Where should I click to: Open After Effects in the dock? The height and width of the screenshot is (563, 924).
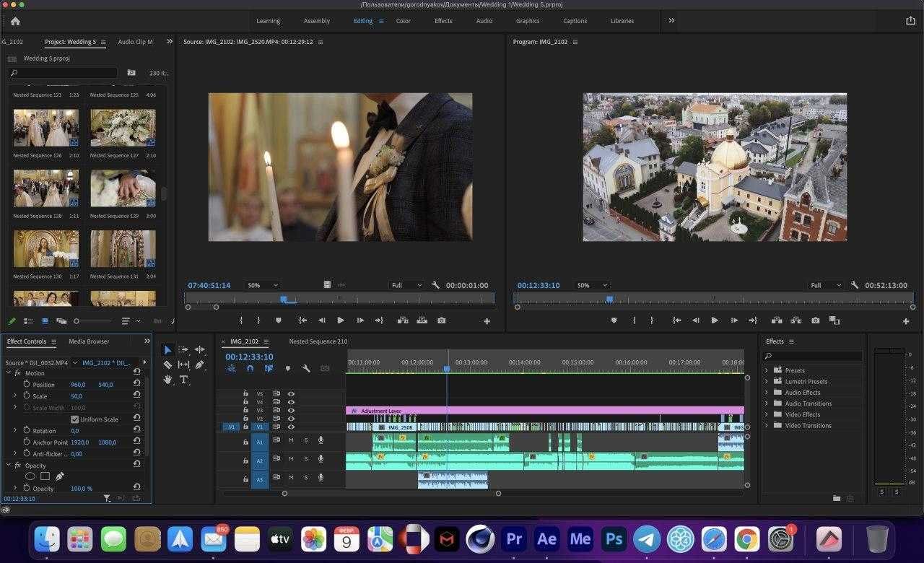tap(547, 539)
